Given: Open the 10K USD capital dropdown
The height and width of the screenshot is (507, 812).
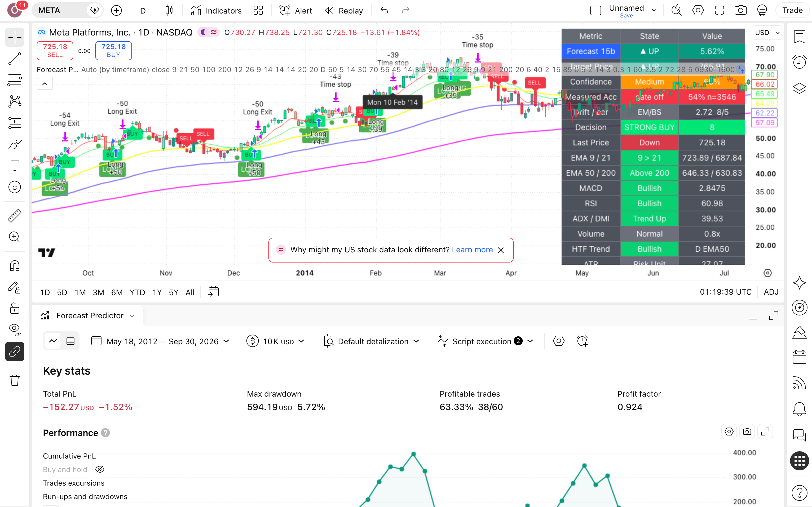Looking at the screenshot, I should pyautogui.click(x=275, y=341).
